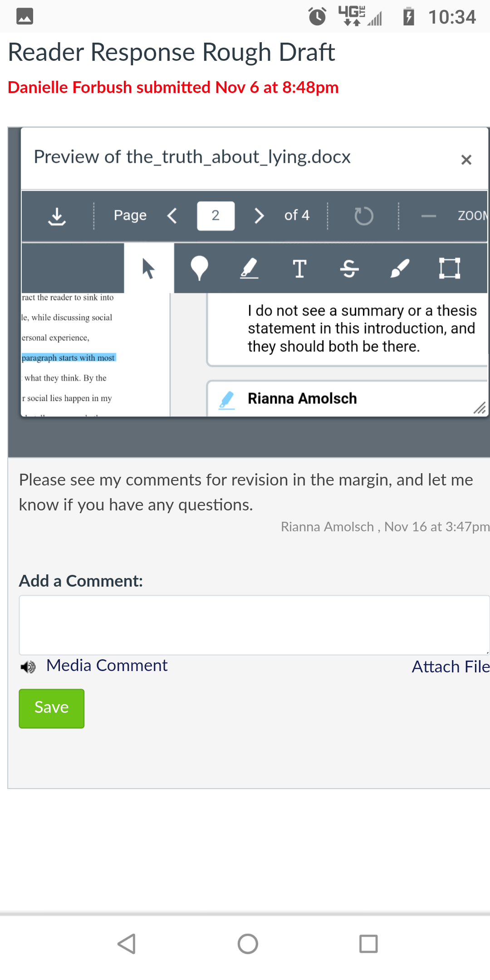Select the free text annotation tool
Screen dimensions: 490x980
pyautogui.click(x=299, y=268)
